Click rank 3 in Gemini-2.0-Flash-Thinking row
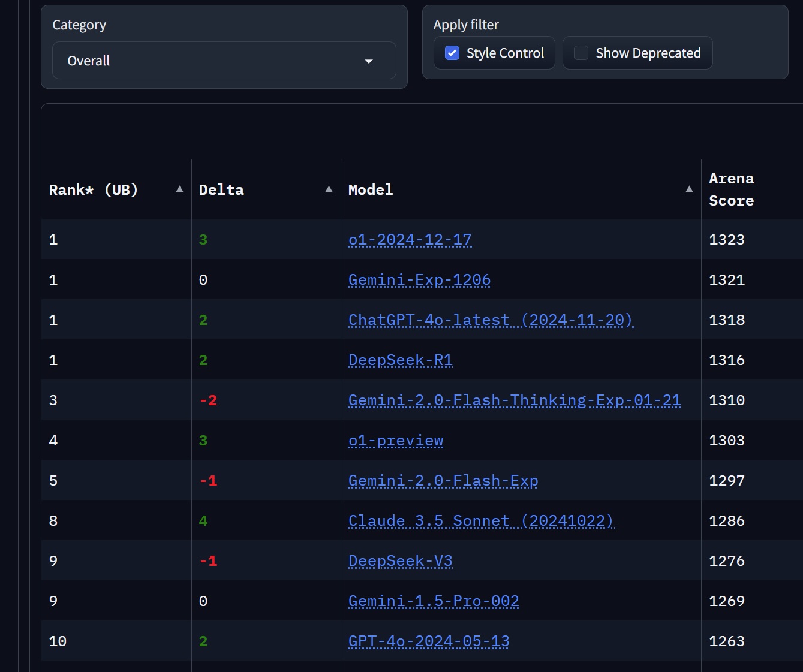 tap(53, 400)
